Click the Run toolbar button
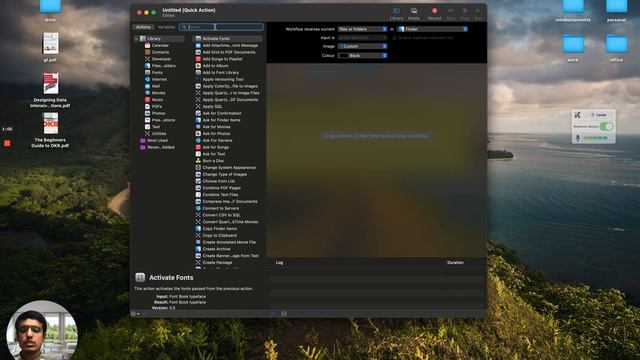 coord(478,13)
